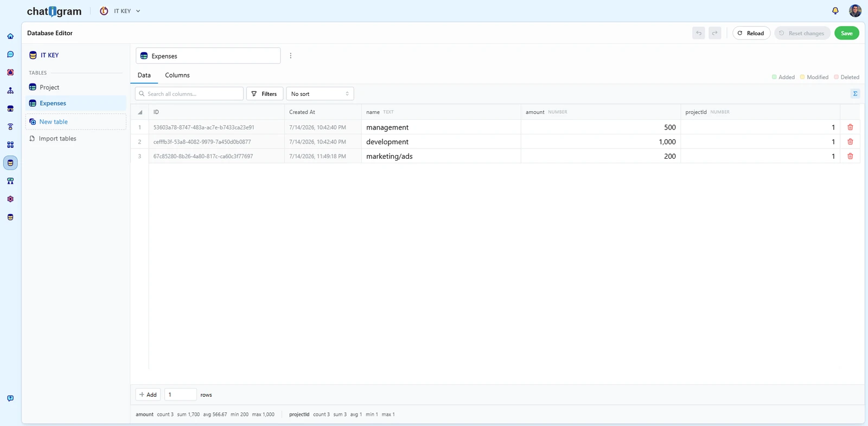Open the bottom yellow database sidebar icon

click(x=10, y=217)
